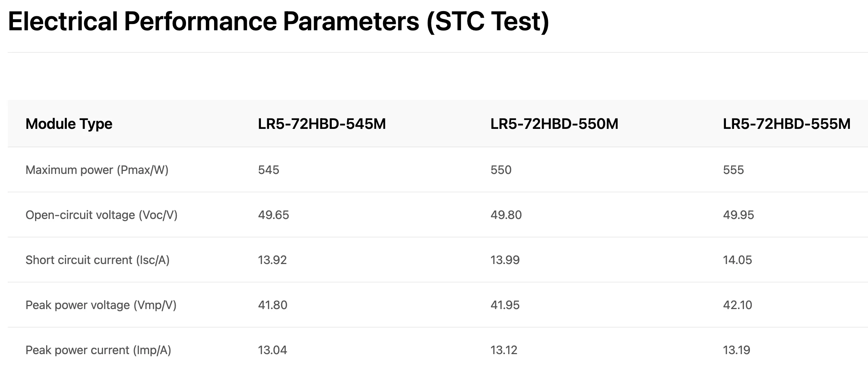Click the Peak power current (Imp/A) label

click(x=98, y=350)
